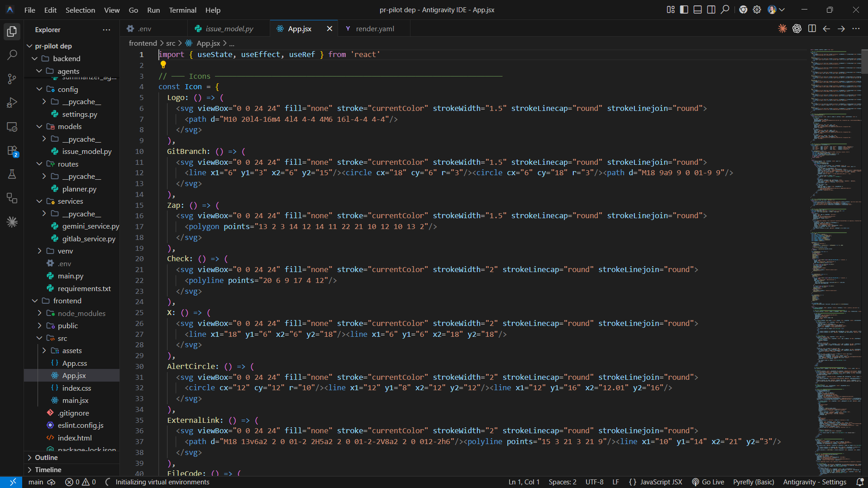
Task: Click the notifications bell in status bar
Action: (x=860, y=482)
